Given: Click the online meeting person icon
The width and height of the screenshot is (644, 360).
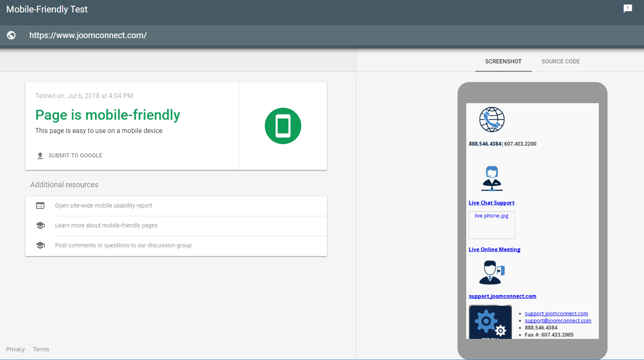Looking at the screenshot, I should click(x=492, y=272).
